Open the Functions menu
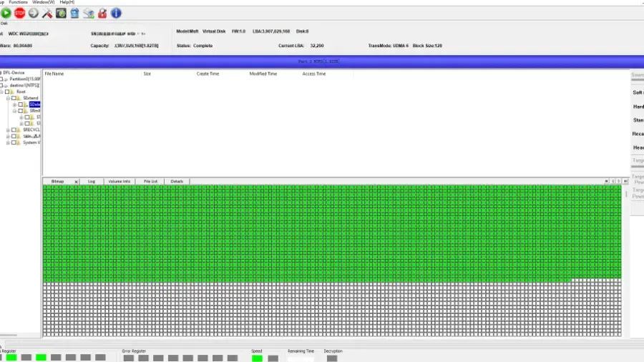The height and width of the screenshot is (362, 644). point(19,2)
